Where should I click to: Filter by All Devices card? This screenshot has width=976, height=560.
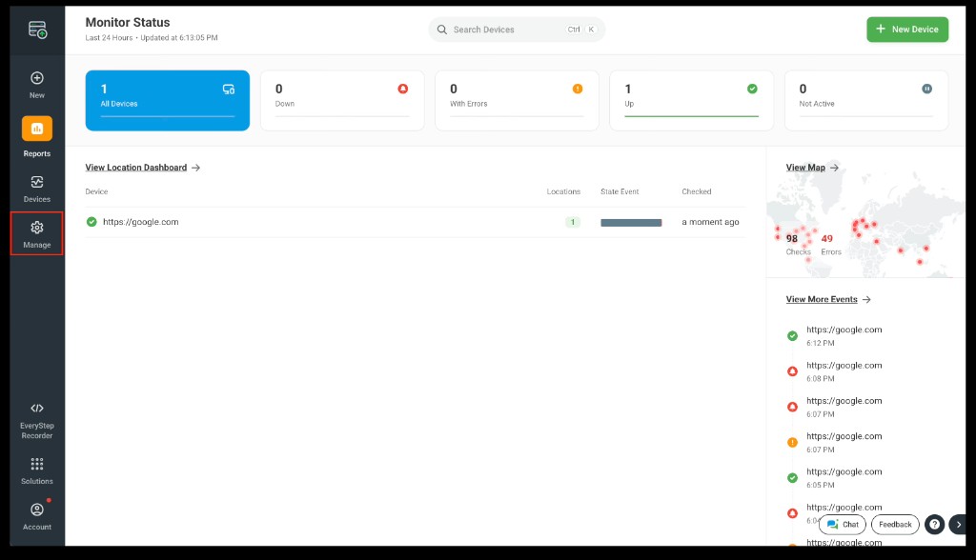pos(168,99)
